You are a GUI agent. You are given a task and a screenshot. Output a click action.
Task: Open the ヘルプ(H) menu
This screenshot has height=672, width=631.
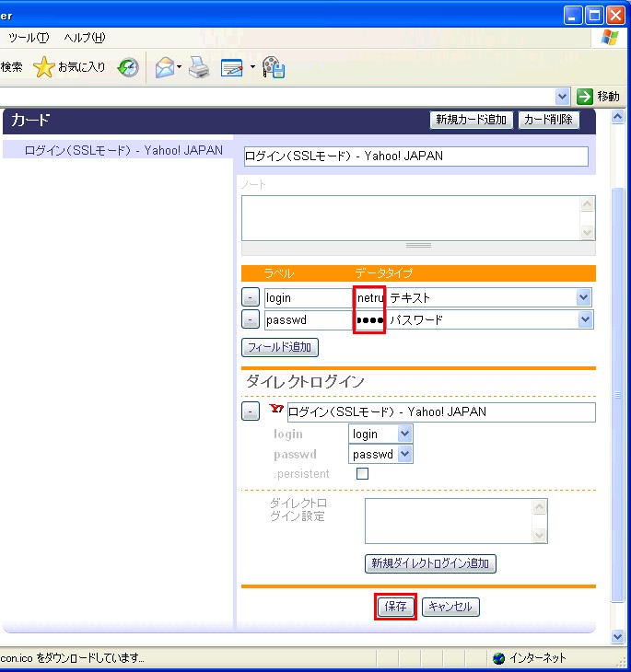85,38
